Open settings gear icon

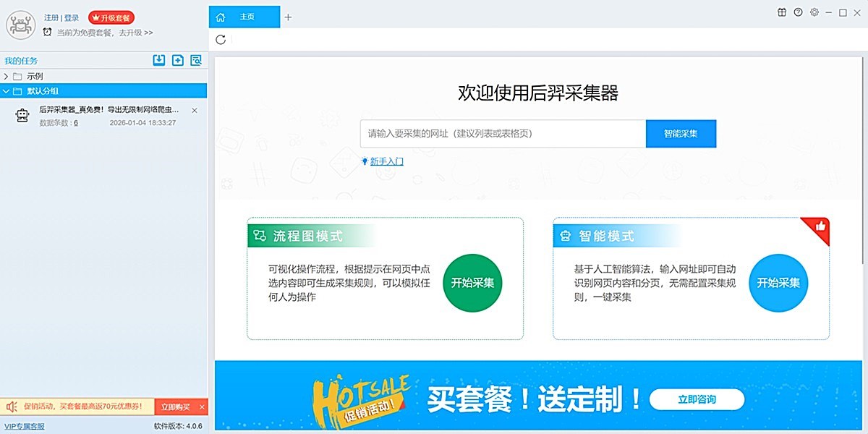tap(814, 12)
